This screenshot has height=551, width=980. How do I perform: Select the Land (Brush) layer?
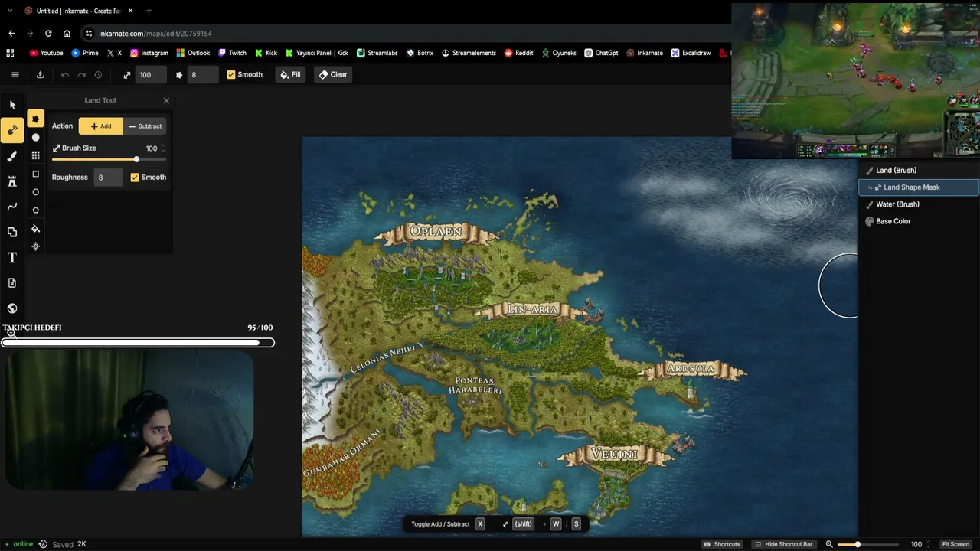(919, 171)
